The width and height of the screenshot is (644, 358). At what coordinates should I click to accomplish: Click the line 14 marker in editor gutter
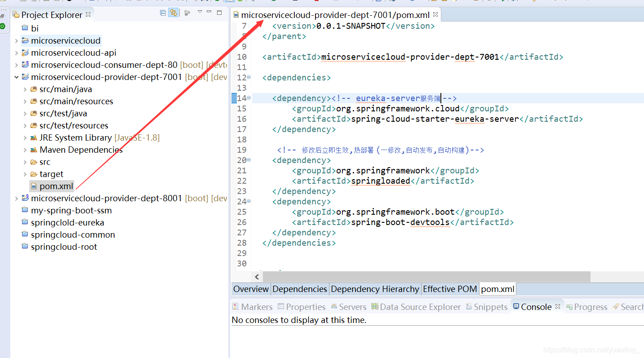(234, 98)
